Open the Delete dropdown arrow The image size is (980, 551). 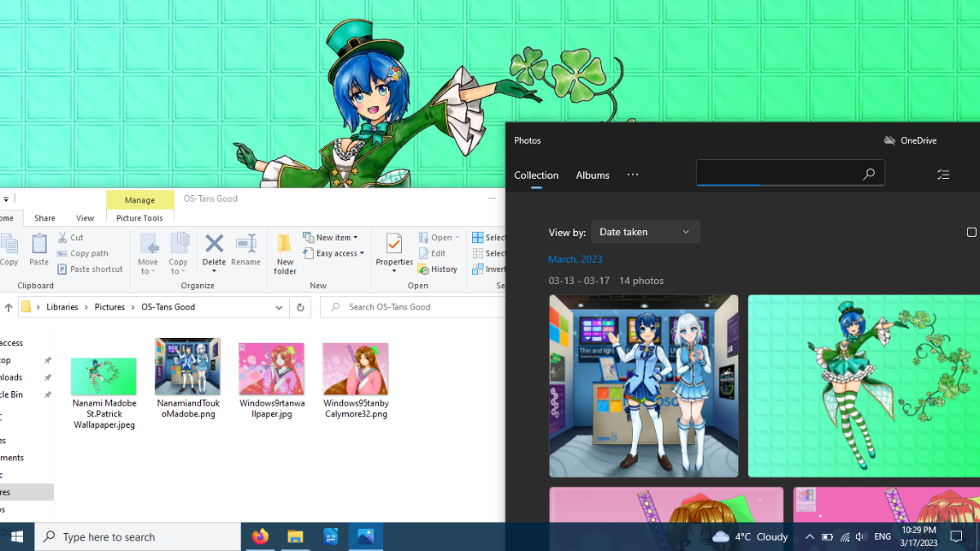pyautogui.click(x=214, y=270)
